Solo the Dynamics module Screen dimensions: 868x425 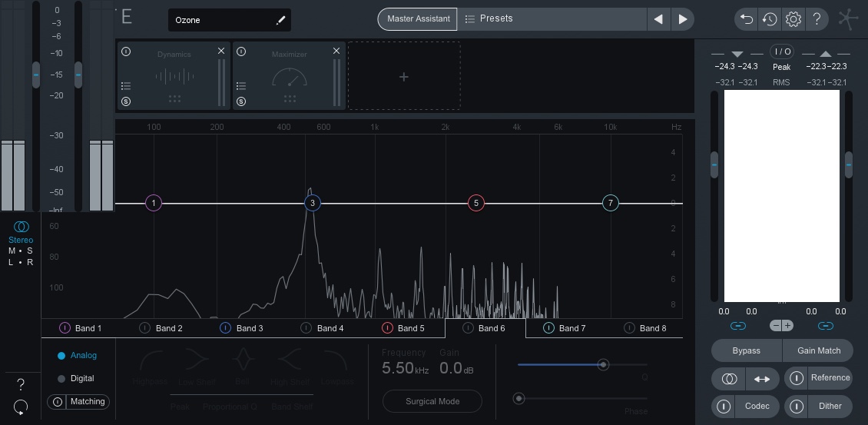pyautogui.click(x=126, y=101)
